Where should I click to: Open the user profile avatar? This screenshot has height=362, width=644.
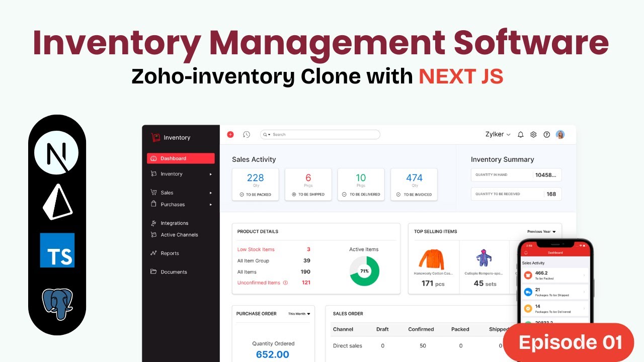(x=560, y=134)
